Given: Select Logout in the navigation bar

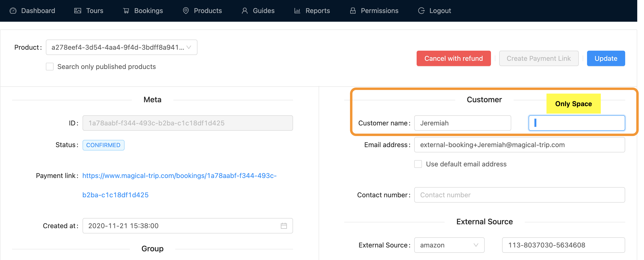Looking at the screenshot, I should [x=440, y=11].
